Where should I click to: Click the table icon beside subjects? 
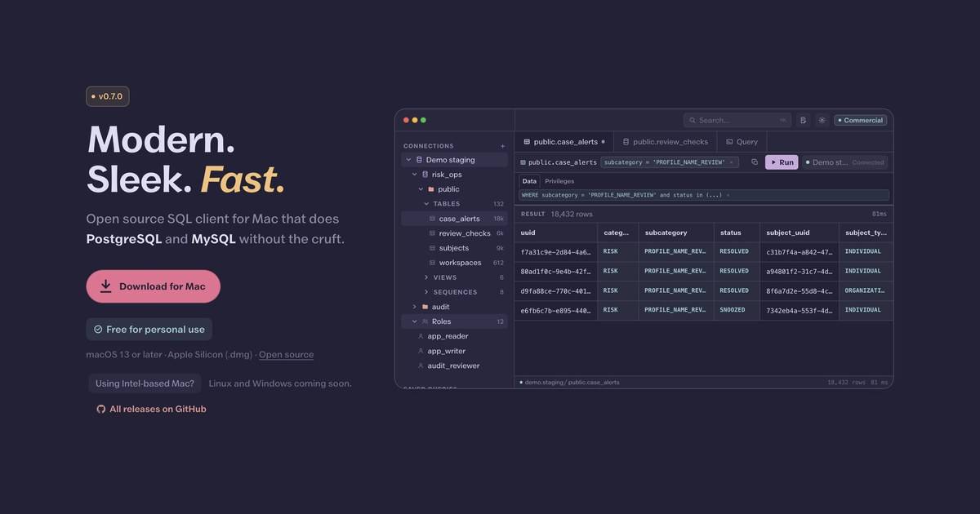[432, 248]
